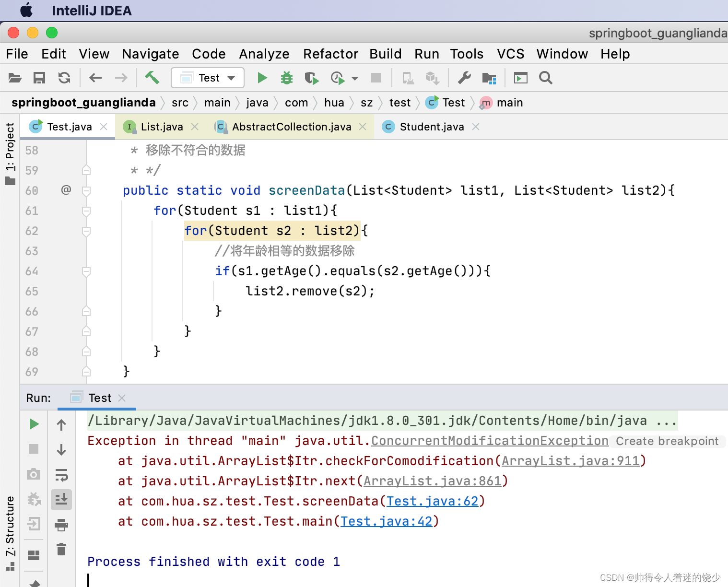Rerun Test from Run panel

click(34, 424)
